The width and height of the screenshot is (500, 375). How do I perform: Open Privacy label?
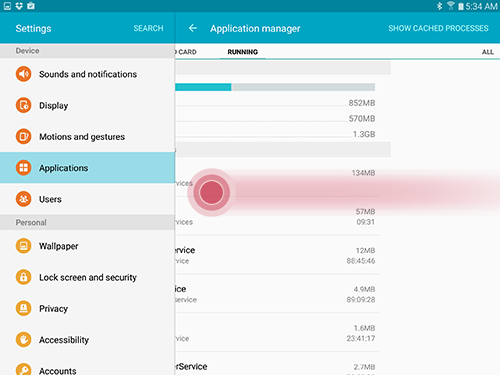pos(53,309)
